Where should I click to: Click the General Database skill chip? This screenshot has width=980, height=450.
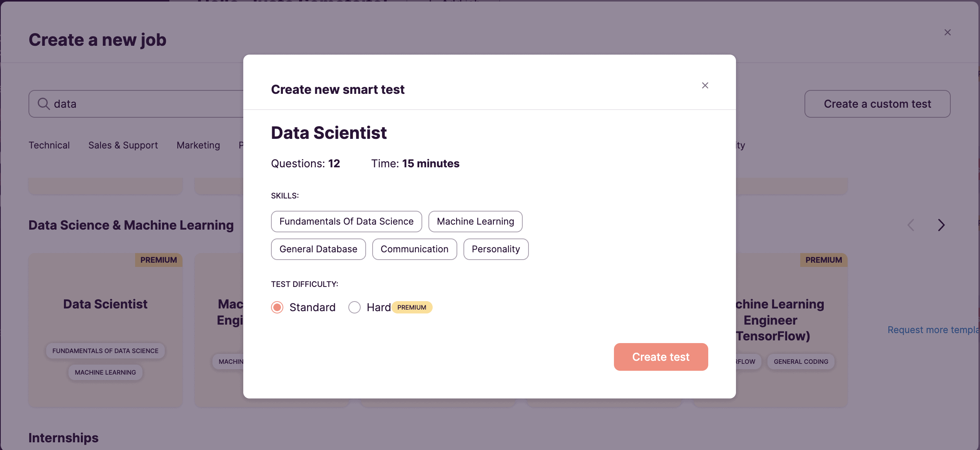pyautogui.click(x=318, y=249)
